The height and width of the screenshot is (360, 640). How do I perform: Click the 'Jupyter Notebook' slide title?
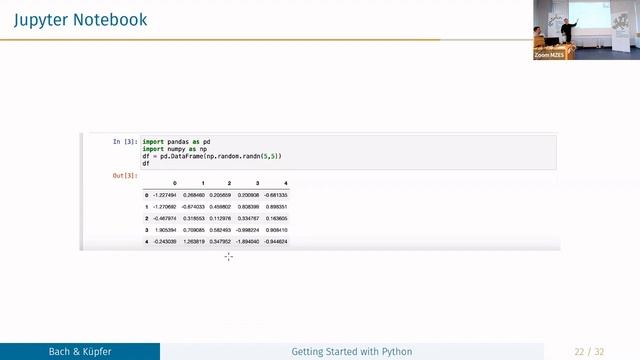tap(80, 20)
